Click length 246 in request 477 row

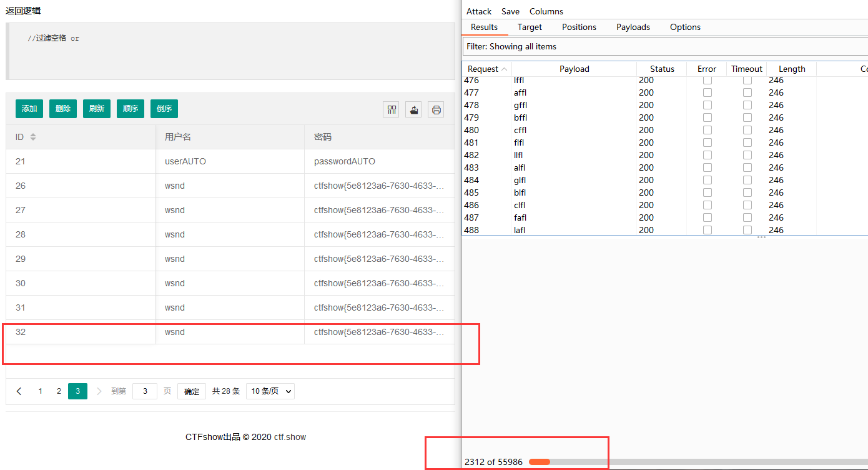tap(776, 92)
